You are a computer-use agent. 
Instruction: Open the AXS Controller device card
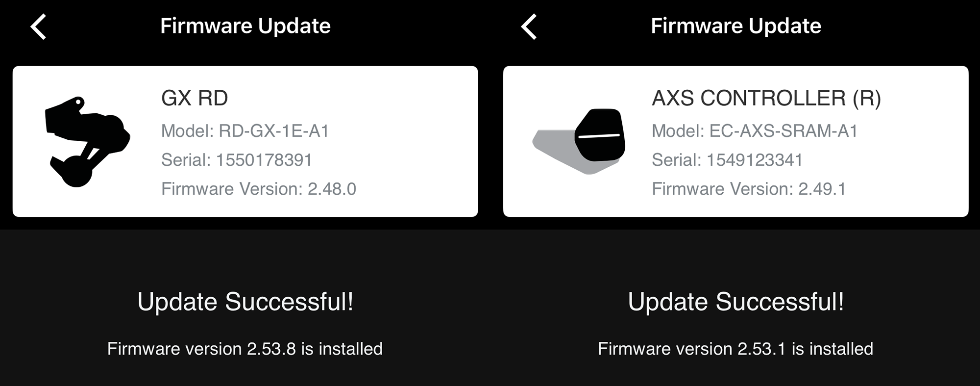pos(735,141)
